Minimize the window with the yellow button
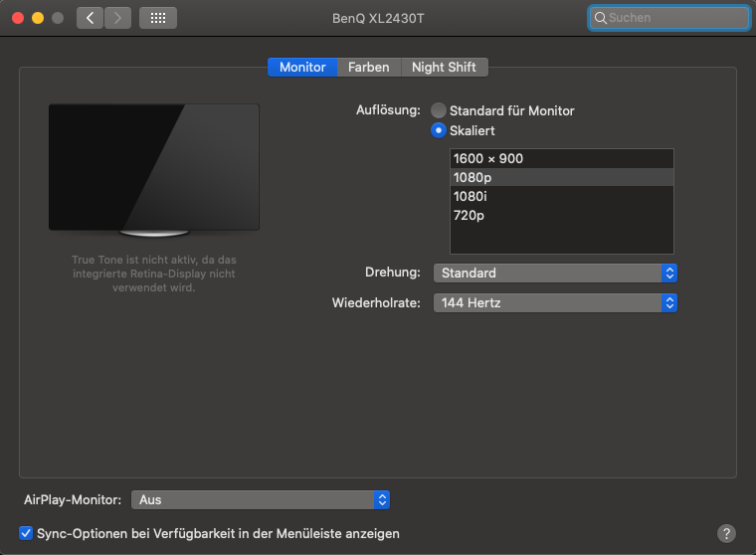The height and width of the screenshot is (555, 756). (38, 18)
